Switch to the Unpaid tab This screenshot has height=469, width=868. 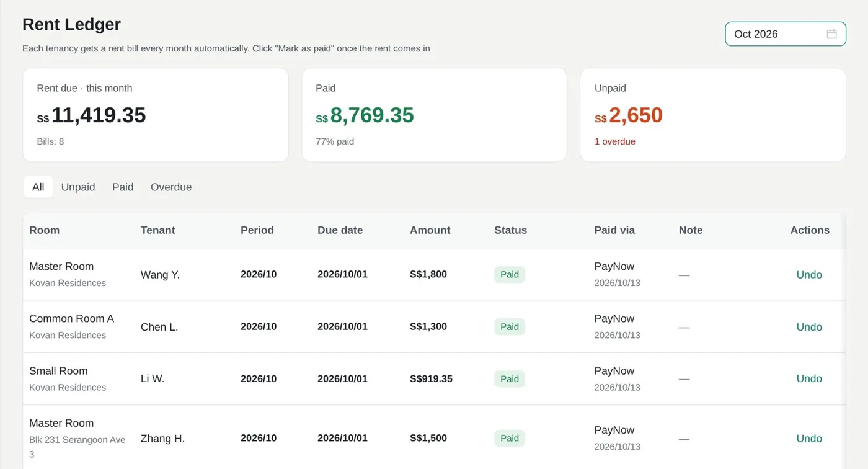coord(78,187)
